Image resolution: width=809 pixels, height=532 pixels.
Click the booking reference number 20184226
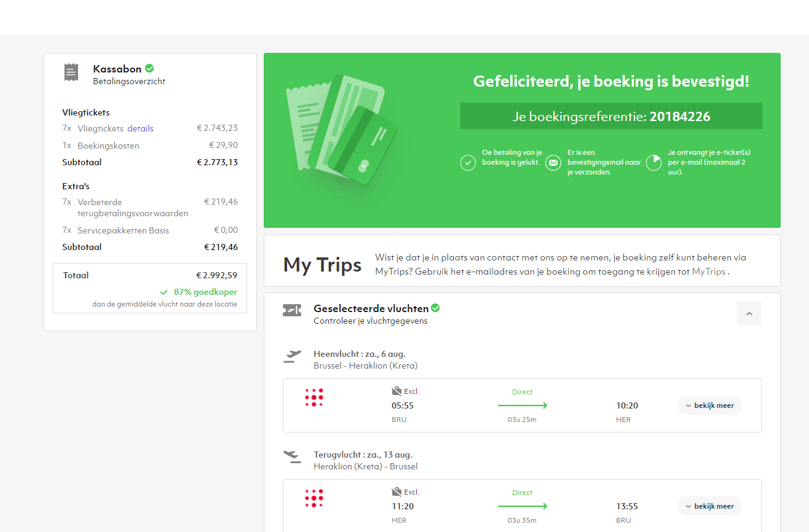tap(680, 116)
